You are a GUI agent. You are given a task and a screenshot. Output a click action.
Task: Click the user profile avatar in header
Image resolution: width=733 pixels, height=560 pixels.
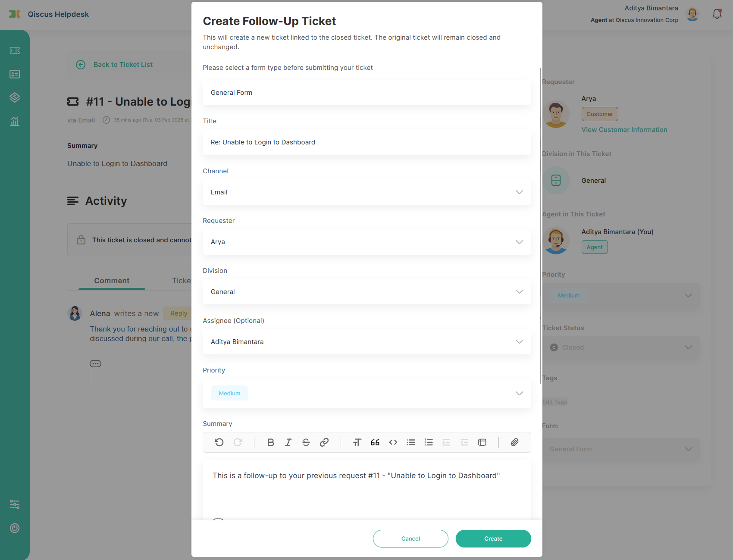click(x=692, y=14)
